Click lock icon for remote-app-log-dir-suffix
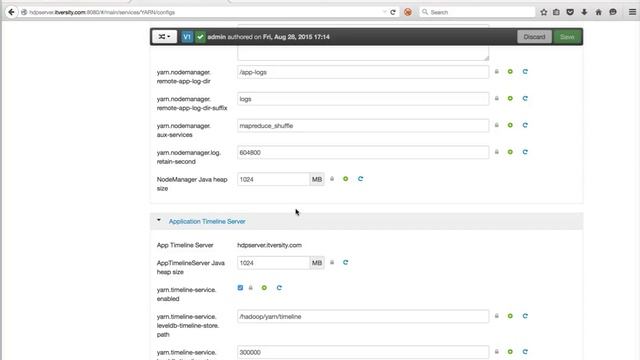This screenshot has width=640, height=360. (x=497, y=98)
